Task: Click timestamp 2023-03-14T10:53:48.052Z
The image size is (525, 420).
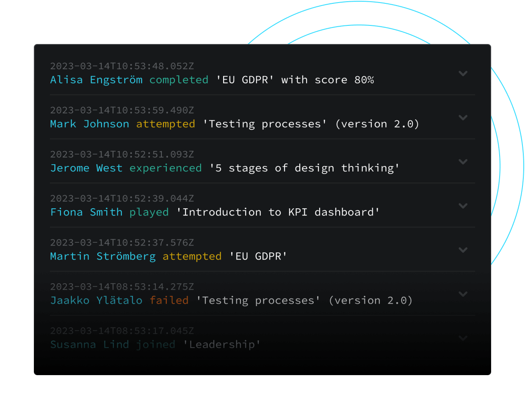Action: [x=122, y=66]
